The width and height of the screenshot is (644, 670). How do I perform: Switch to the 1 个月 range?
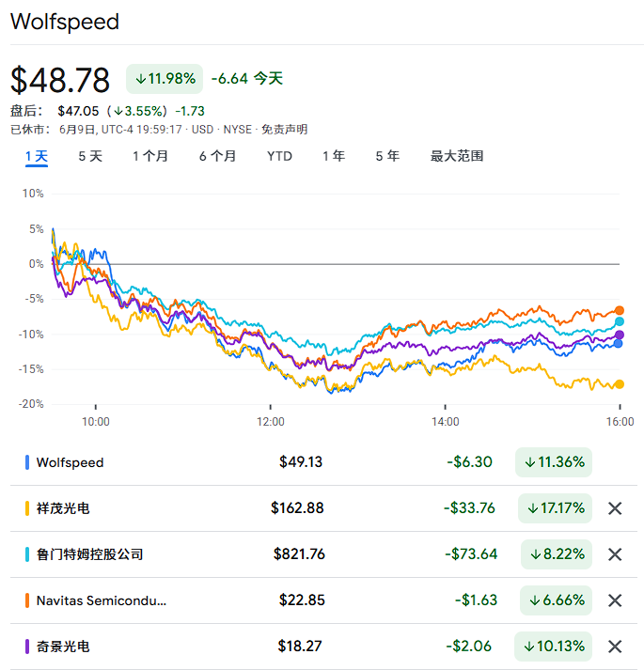pyautogui.click(x=150, y=156)
